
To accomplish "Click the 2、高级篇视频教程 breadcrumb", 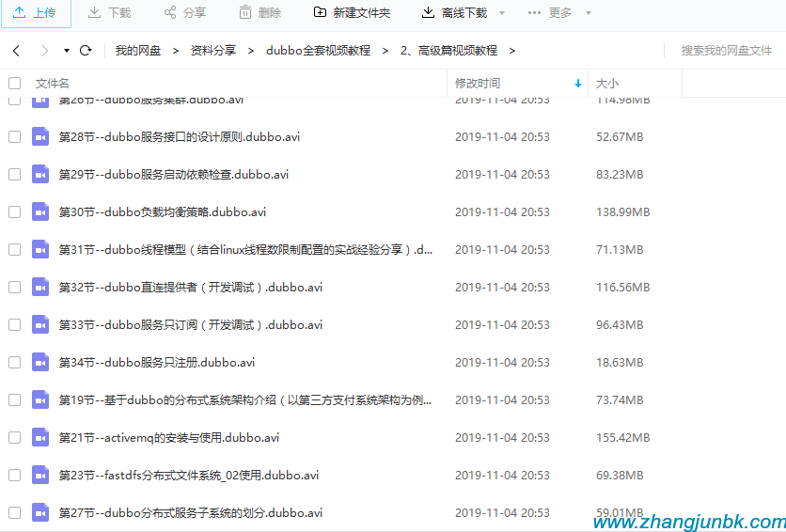I will point(448,51).
